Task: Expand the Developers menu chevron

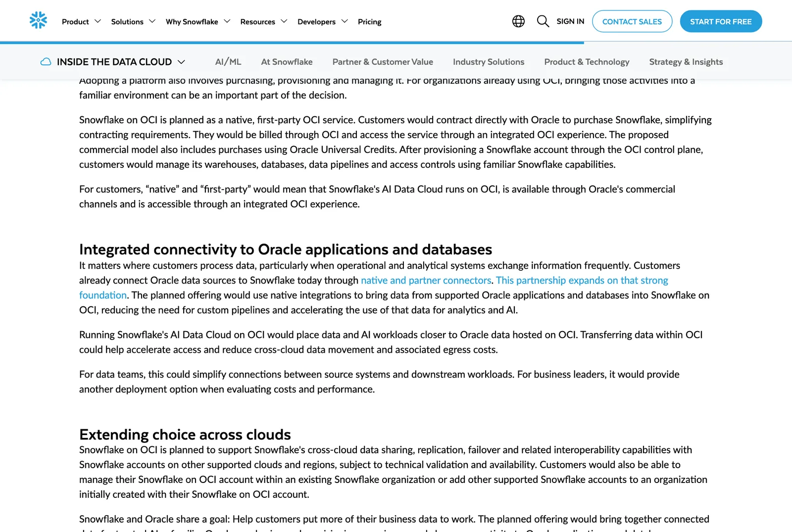Action: pyautogui.click(x=345, y=21)
